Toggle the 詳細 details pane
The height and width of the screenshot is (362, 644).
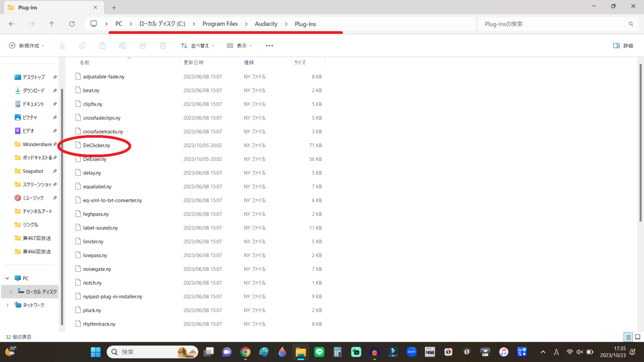point(623,46)
